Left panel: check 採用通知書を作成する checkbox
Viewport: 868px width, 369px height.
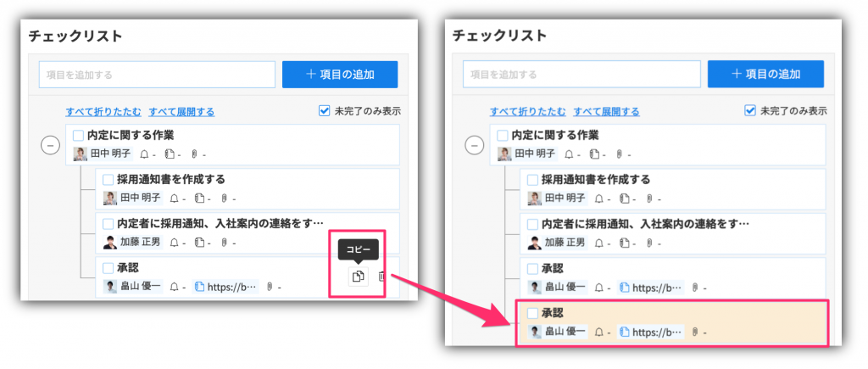pyautogui.click(x=108, y=180)
